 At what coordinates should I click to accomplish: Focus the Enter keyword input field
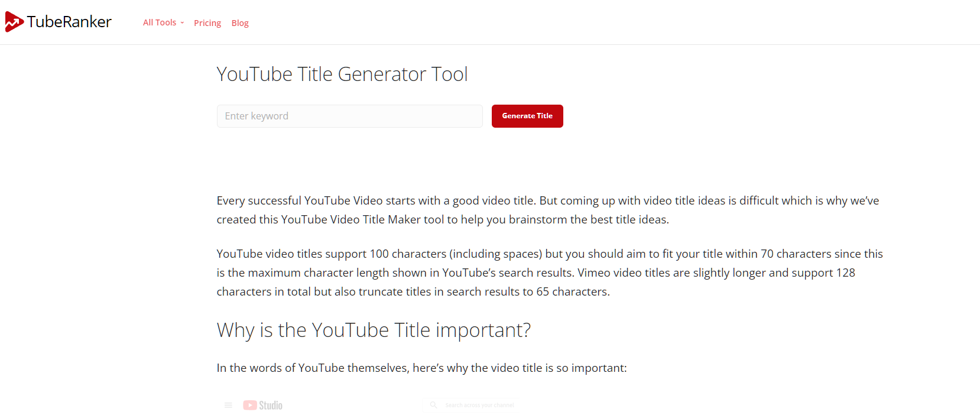pyautogui.click(x=349, y=116)
